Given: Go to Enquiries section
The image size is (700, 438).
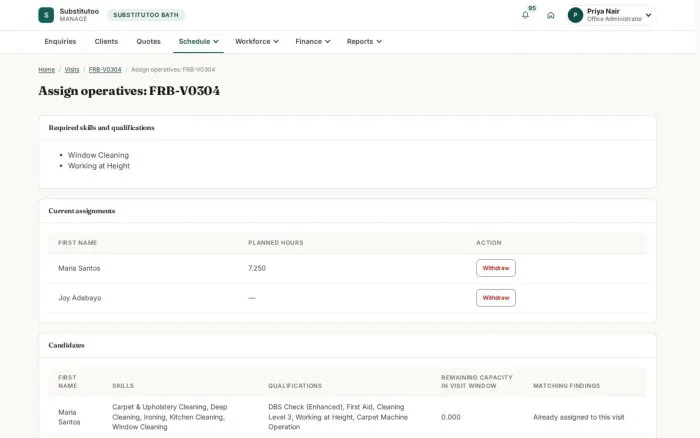Looking at the screenshot, I should [x=60, y=42].
